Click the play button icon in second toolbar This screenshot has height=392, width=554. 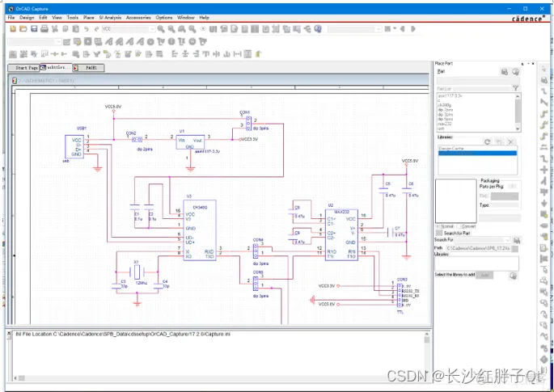coord(88,42)
